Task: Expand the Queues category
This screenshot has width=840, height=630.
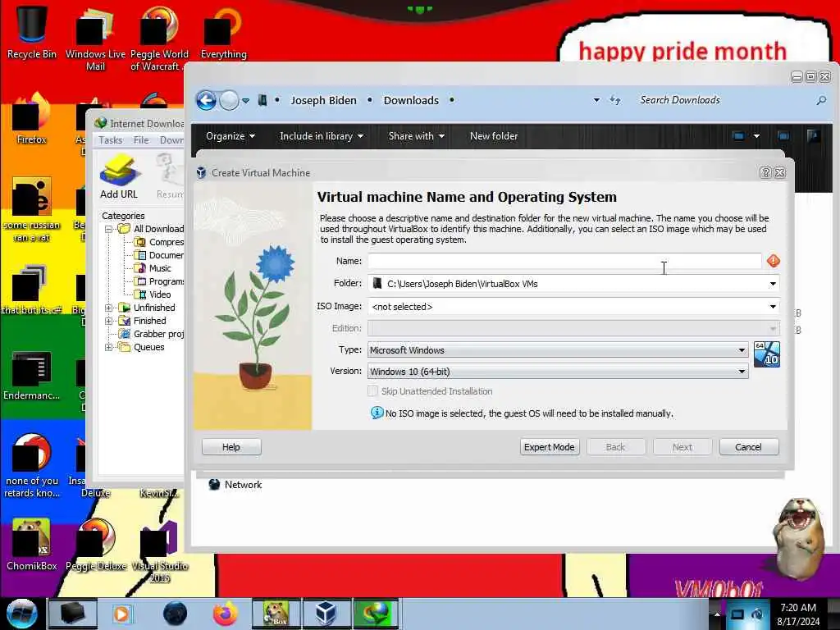Action: (109, 347)
